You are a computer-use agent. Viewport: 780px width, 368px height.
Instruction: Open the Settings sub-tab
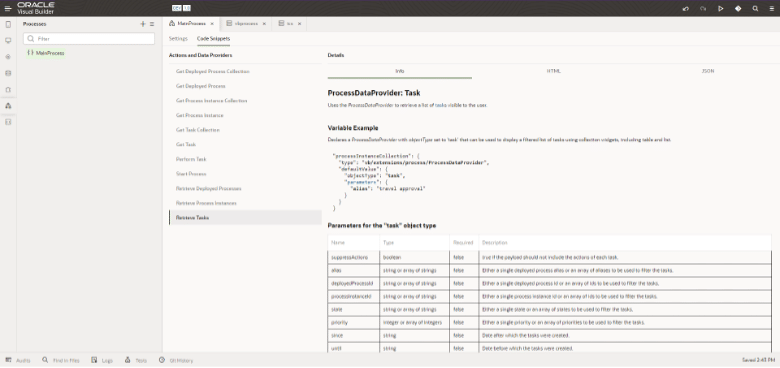(178, 38)
